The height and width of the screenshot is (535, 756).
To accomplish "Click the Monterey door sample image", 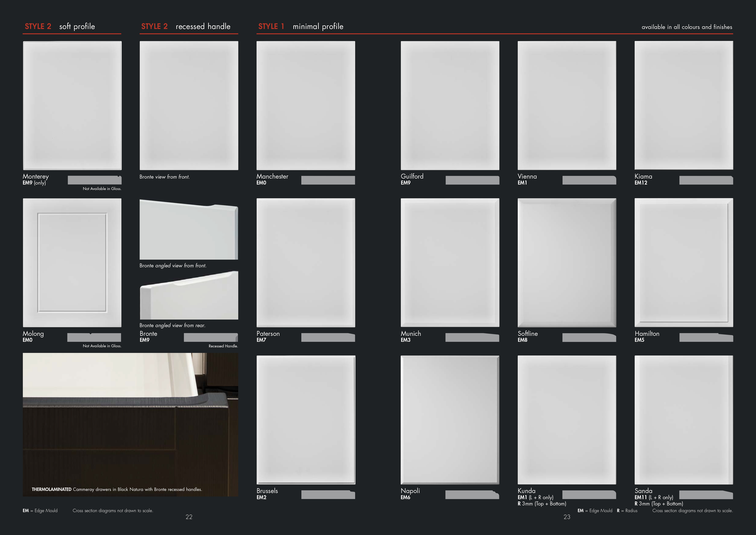I will 72,105.
